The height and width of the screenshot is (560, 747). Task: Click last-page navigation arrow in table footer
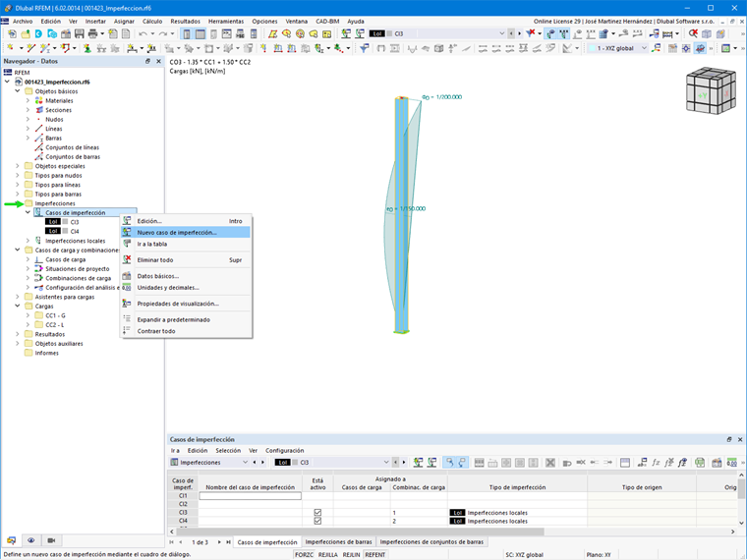tap(228, 542)
